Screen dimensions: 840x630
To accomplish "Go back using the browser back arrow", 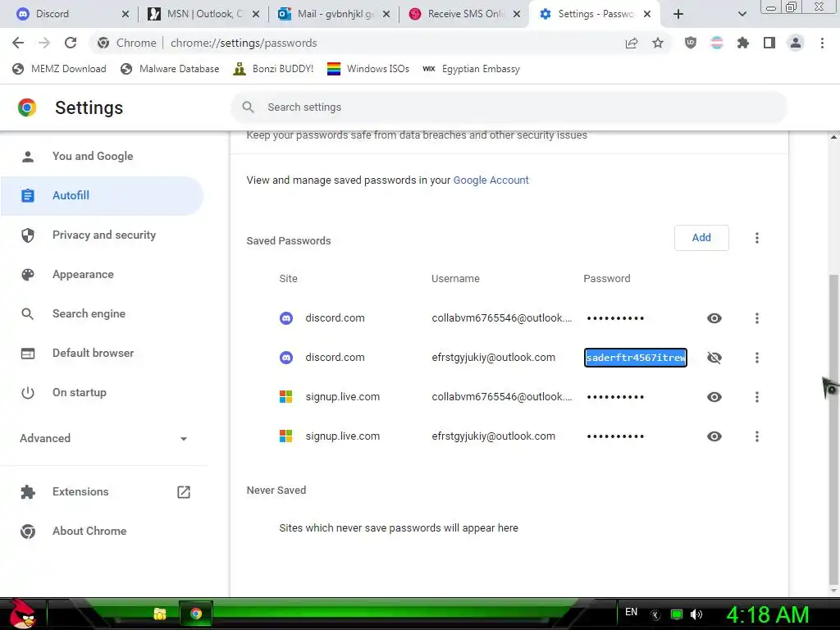I will click(x=18, y=43).
